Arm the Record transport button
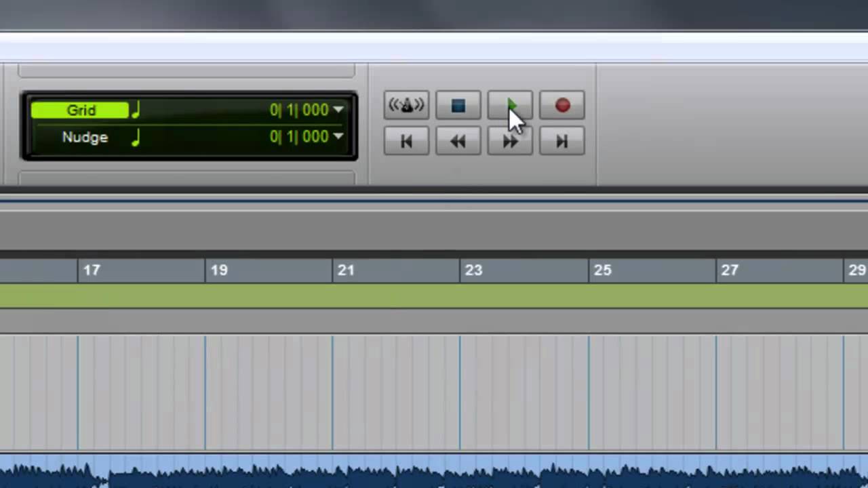 [562, 106]
